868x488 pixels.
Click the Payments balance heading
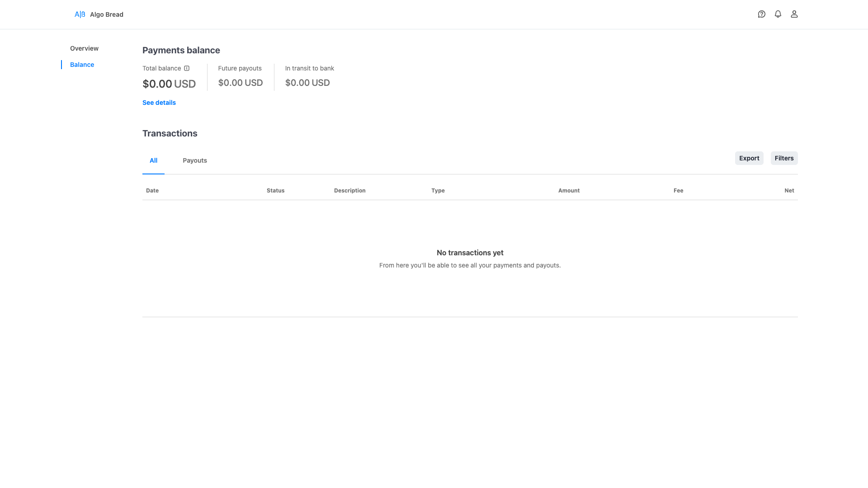[181, 50]
